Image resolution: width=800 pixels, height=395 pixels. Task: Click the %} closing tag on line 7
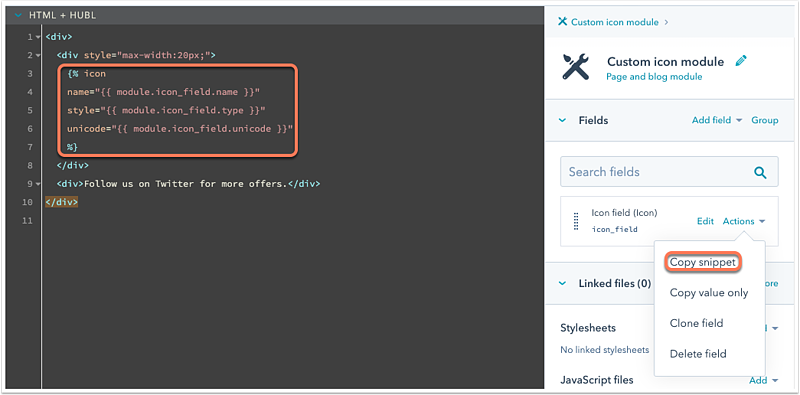72,147
